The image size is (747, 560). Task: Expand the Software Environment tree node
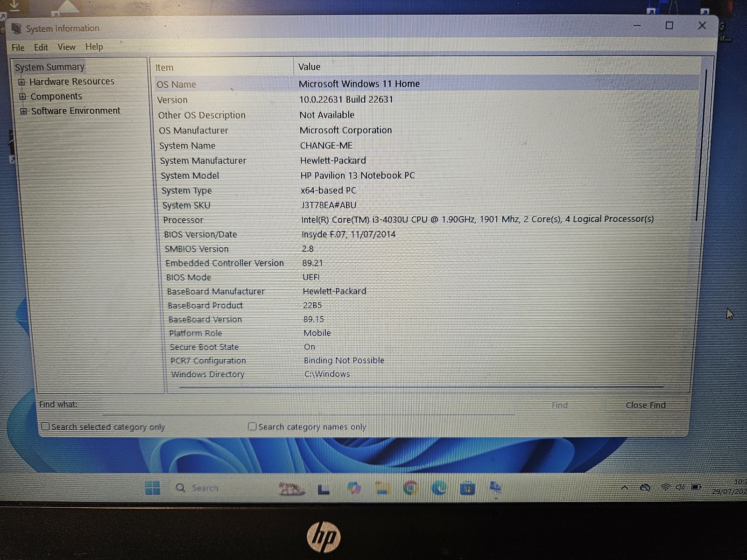click(x=23, y=111)
